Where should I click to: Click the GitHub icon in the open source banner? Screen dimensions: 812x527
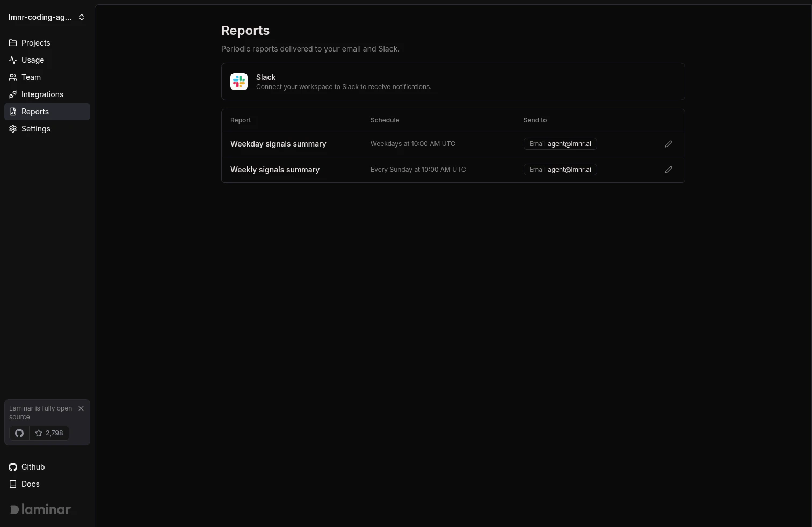coord(19,433)
